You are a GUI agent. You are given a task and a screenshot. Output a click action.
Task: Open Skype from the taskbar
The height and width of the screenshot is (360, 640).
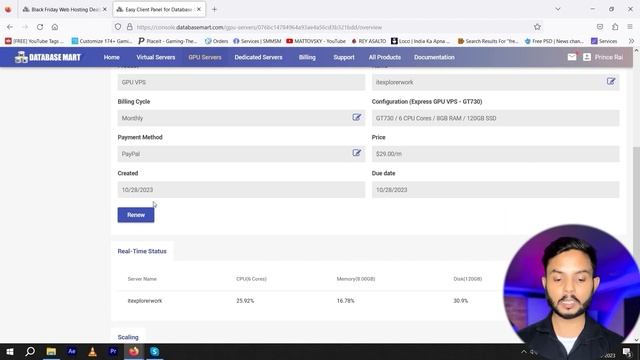pyautogui.click(x=154, y=351)
